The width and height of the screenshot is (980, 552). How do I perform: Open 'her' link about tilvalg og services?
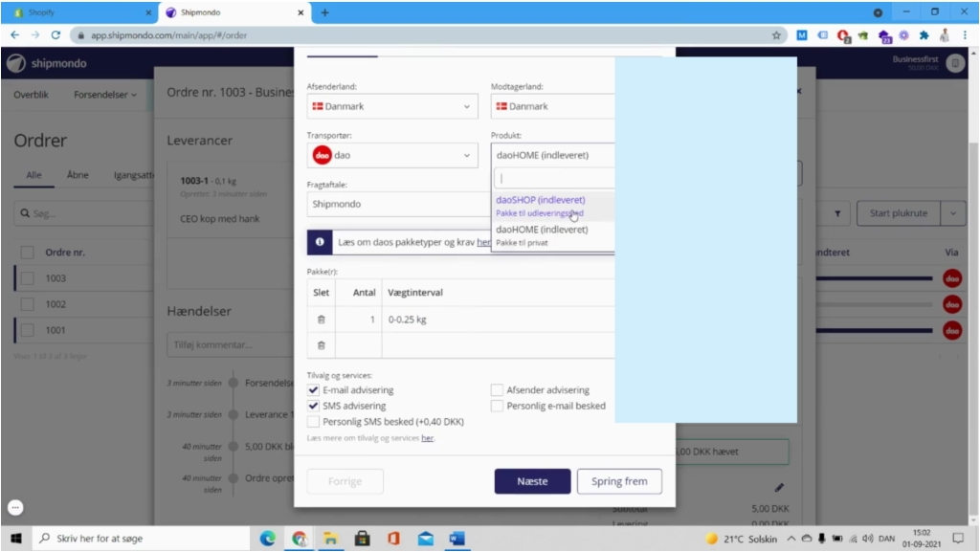click(x=427, y=438)
